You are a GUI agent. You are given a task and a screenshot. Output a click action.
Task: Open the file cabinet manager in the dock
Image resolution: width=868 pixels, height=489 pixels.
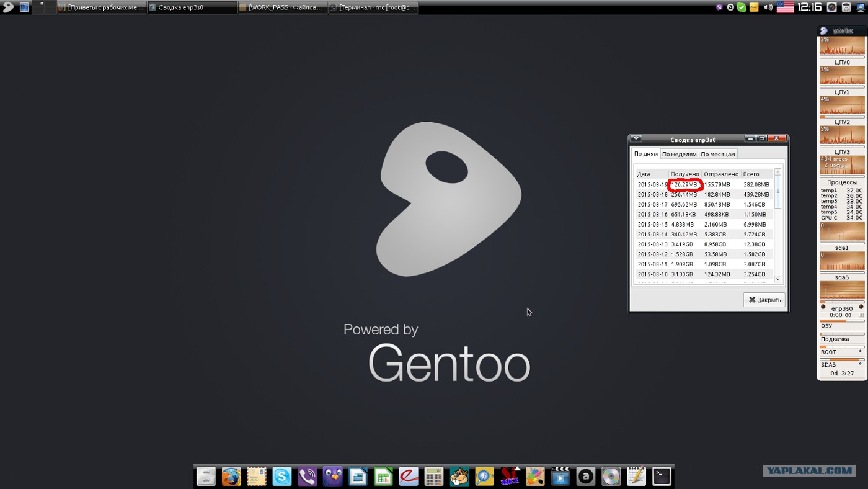tap(206, 477)
